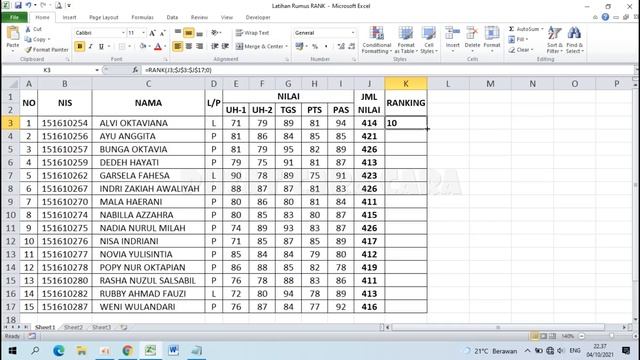The height and width of the screenshot is (360, 640).
Task: Open the Fill dropdown
Action: coord(518,39)
